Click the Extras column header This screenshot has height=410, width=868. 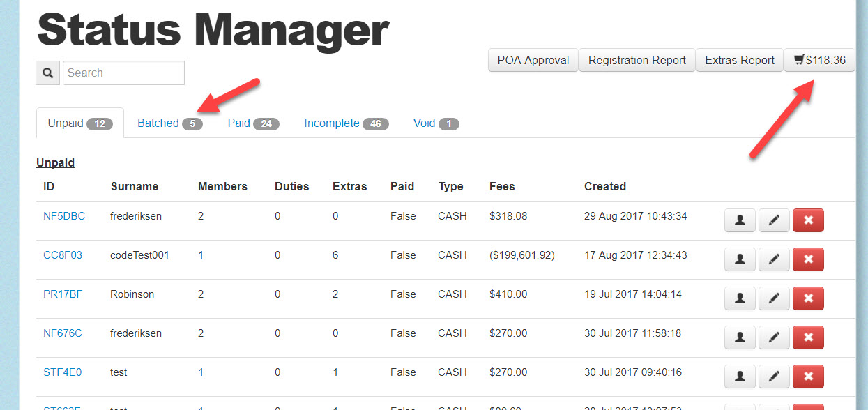click(350, 186)
